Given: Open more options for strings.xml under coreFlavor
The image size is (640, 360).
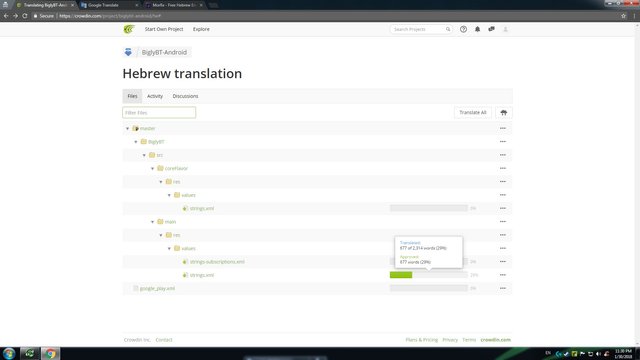Looking at the screenshot, I should click(x=503, y=208).
